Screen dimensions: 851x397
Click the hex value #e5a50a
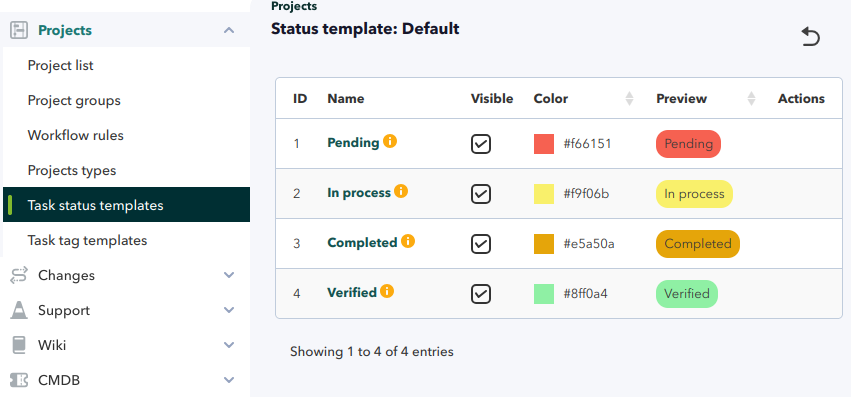pos(589,244)
